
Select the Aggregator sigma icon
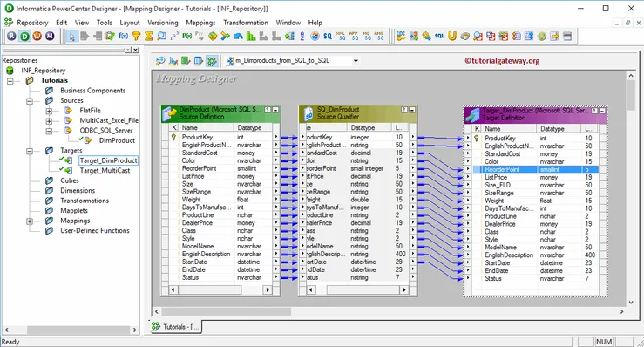[149, 36]
